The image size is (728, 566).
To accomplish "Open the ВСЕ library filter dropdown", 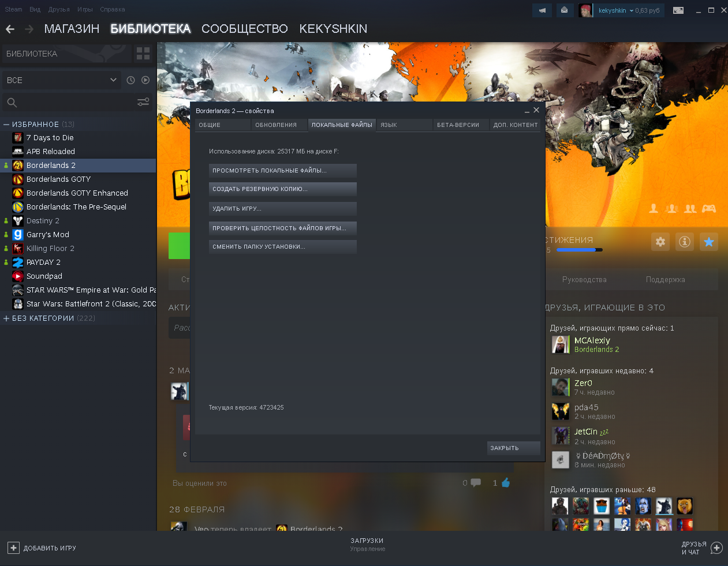I will pyautogui.click(x=62, y=80).
